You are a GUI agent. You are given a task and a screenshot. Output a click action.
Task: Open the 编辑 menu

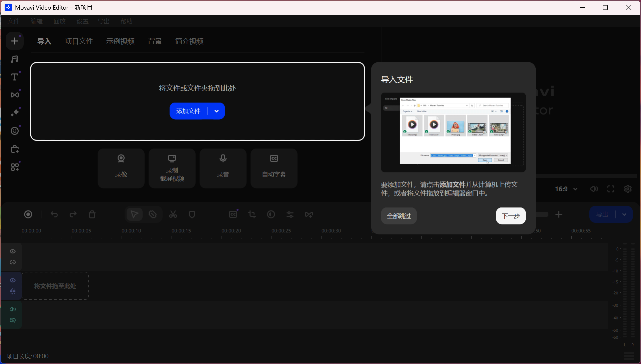tap(37, 21)
